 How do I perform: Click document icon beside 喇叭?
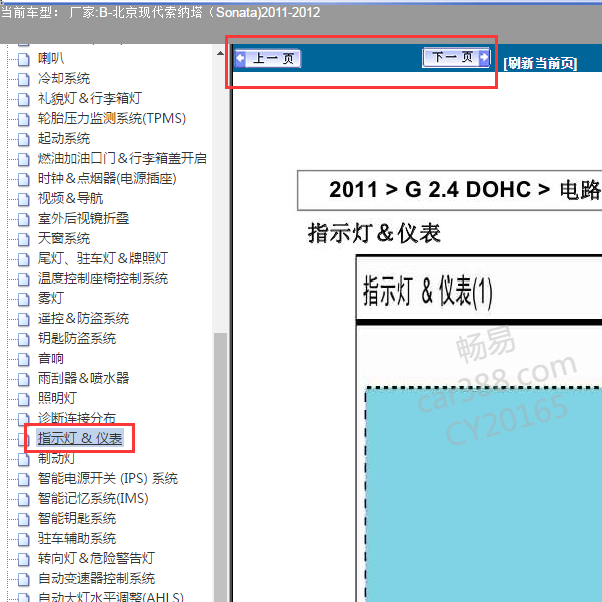[24, 59]
